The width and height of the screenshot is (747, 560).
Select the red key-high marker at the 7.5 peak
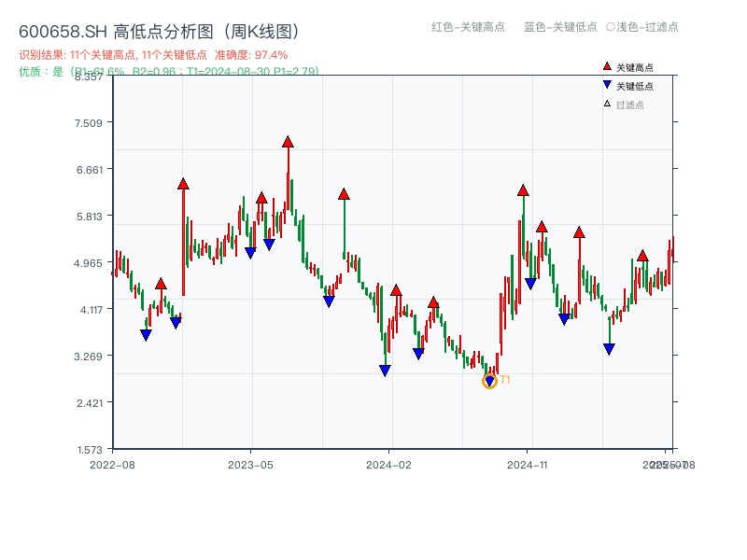[x=288, y=142]
